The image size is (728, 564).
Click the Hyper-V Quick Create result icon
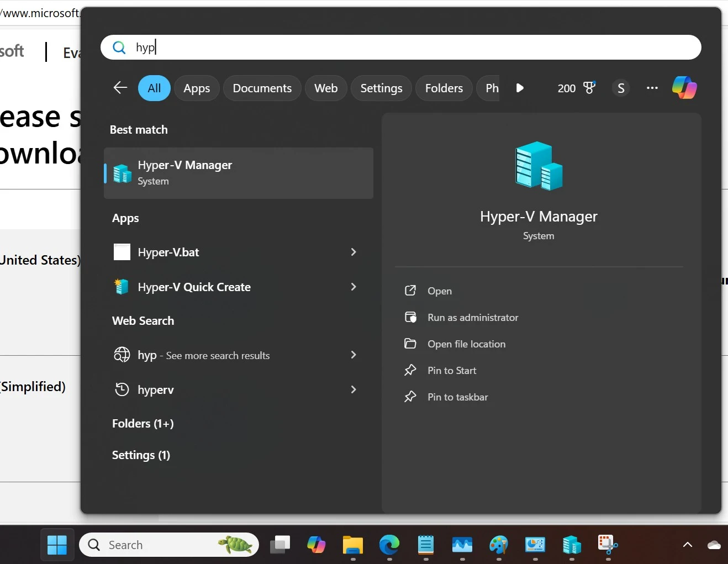[122, 287]
